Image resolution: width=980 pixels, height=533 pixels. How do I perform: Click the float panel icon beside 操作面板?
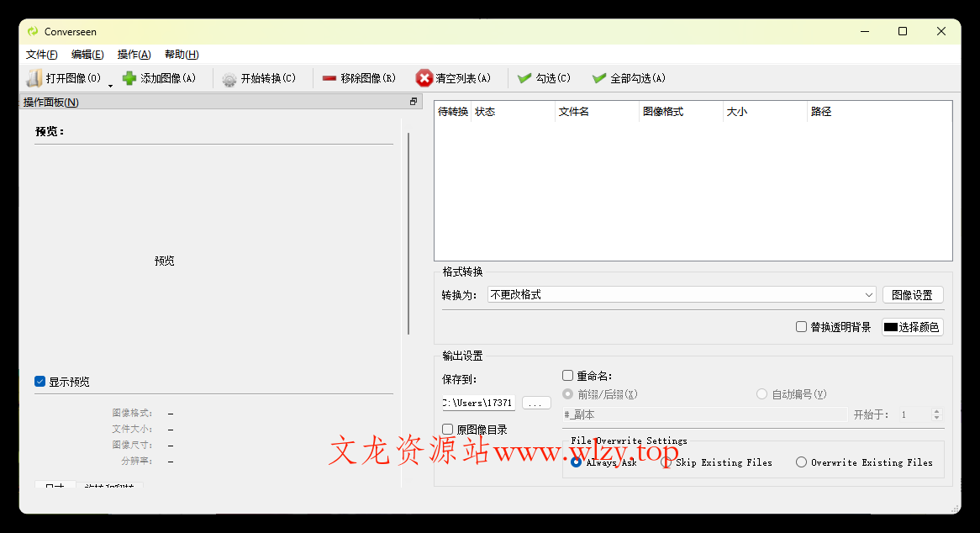tap(413, 100)
